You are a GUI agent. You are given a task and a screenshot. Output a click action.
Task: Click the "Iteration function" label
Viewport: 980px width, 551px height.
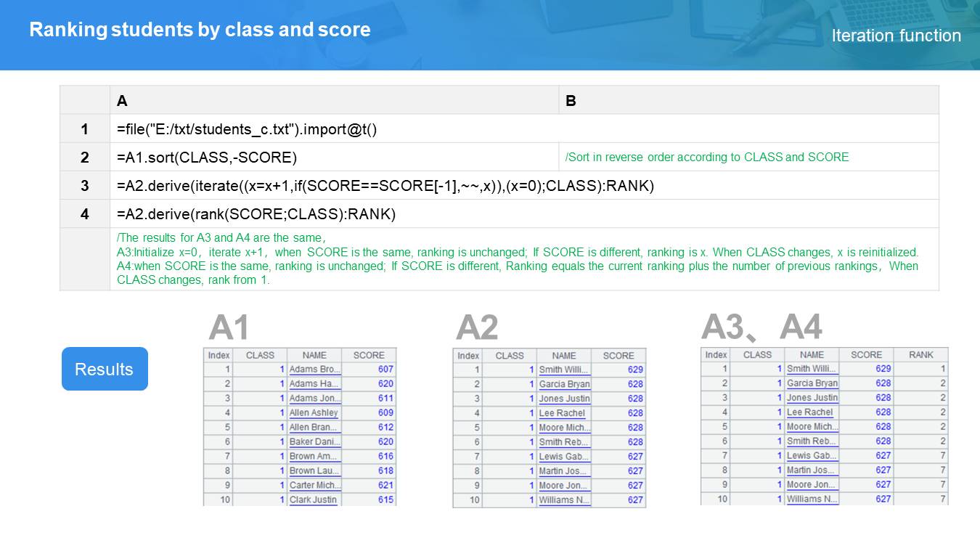(x=897, y=36)
